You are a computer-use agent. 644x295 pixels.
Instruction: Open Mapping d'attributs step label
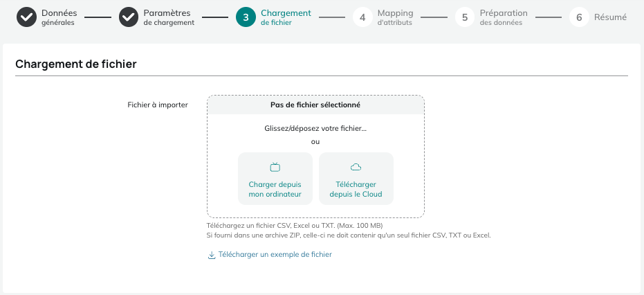click(395, 17)
